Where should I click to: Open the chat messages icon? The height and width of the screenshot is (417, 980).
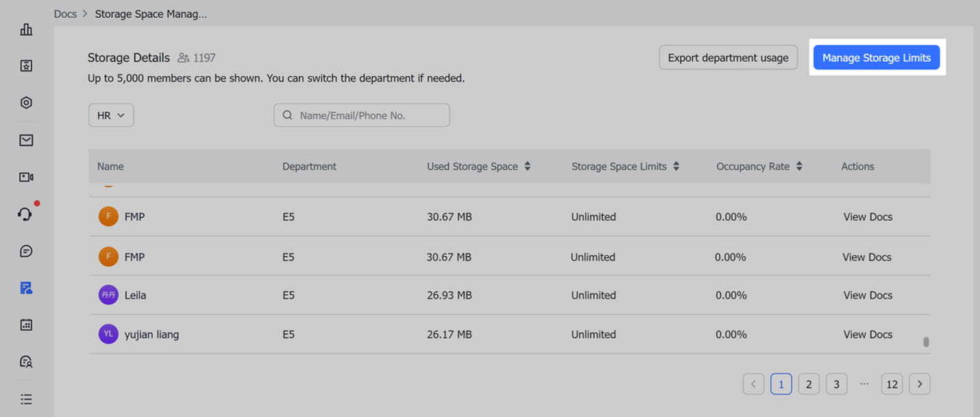coord(25,251)
